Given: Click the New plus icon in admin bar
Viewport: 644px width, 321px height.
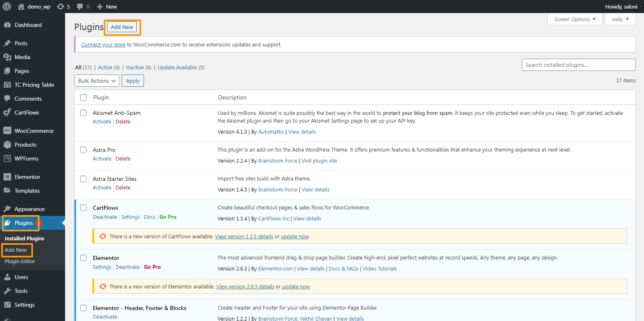Looking at the screenshot, I should 100,7.
